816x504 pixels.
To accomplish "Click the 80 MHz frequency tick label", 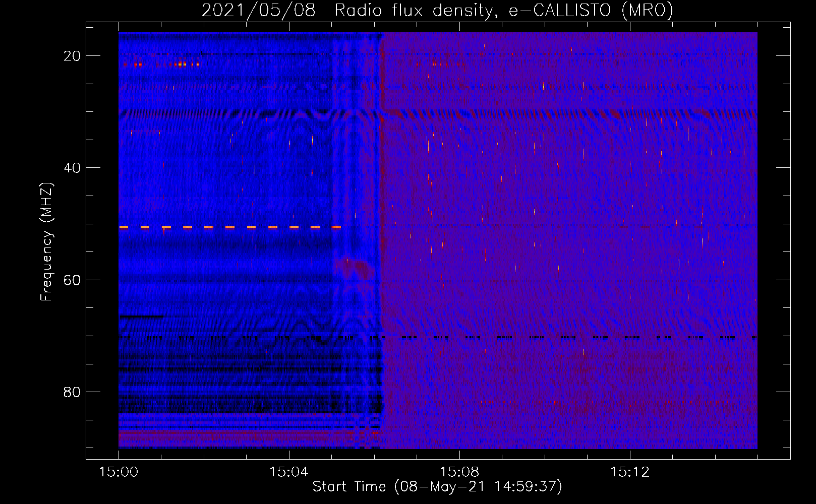I will (x=72, y=392).
